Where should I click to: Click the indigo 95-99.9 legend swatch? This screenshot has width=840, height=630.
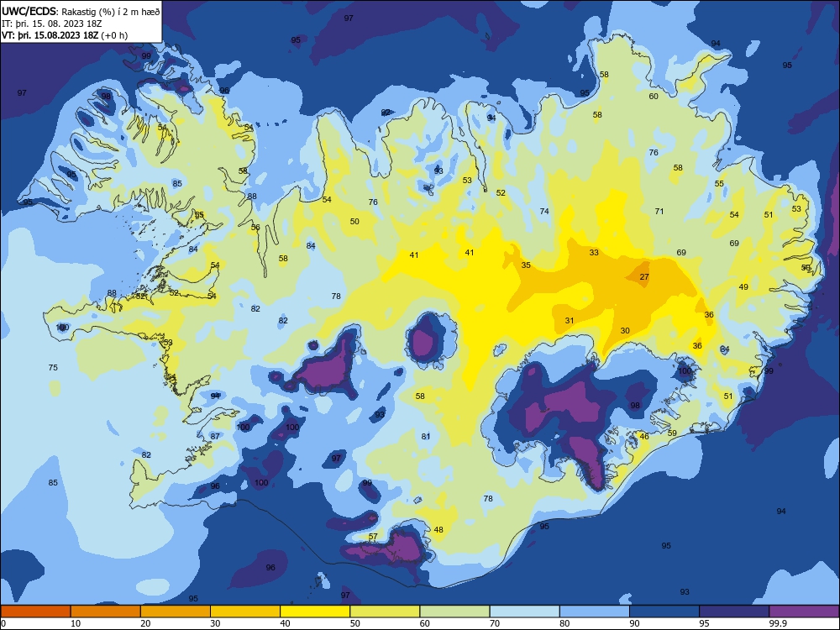click(734, 612)
